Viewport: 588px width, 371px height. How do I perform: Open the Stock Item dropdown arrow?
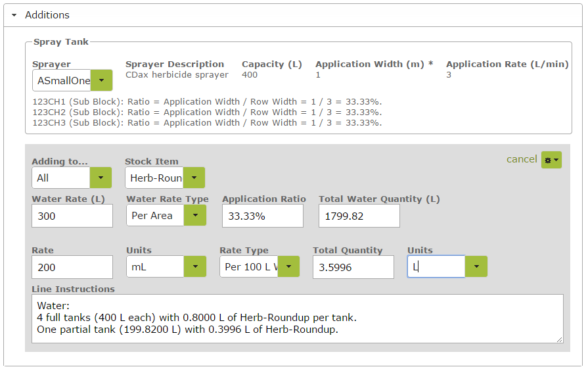(194, 178)
